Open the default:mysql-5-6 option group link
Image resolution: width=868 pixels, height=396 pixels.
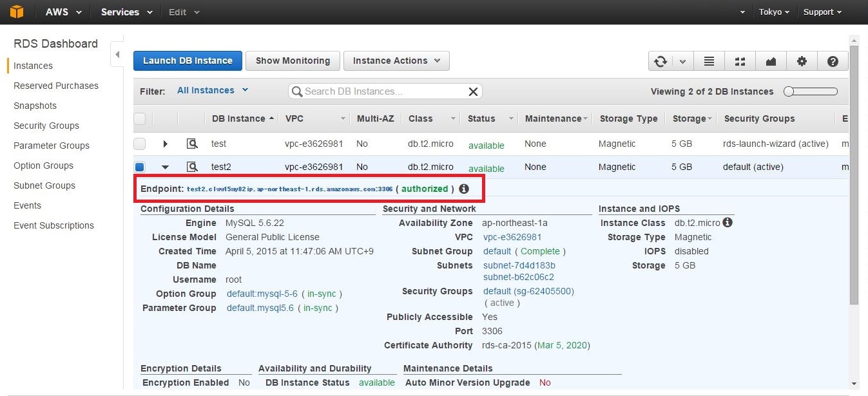pyautogui.click(x=262, y=294)
